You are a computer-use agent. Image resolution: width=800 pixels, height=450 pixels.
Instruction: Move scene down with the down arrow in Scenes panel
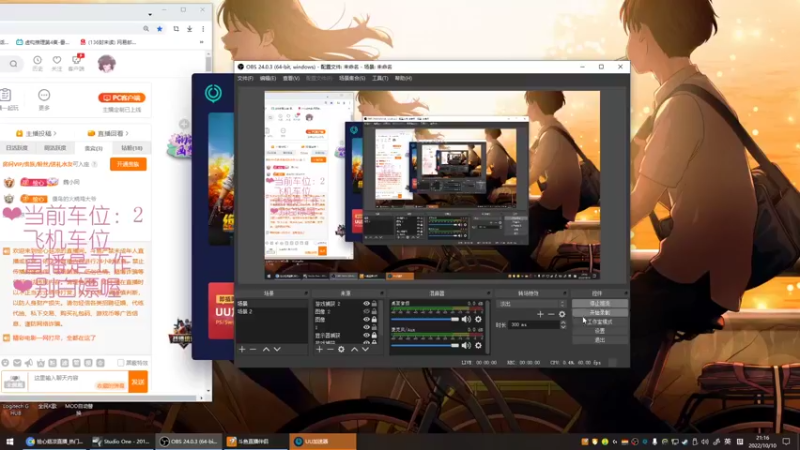click(277, 349)
